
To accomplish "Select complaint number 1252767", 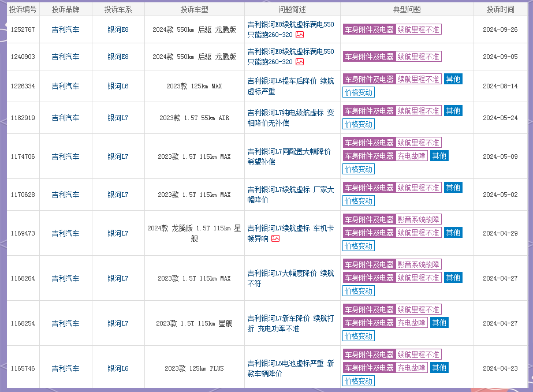I will pyautogui.click(x=23, y=29).
